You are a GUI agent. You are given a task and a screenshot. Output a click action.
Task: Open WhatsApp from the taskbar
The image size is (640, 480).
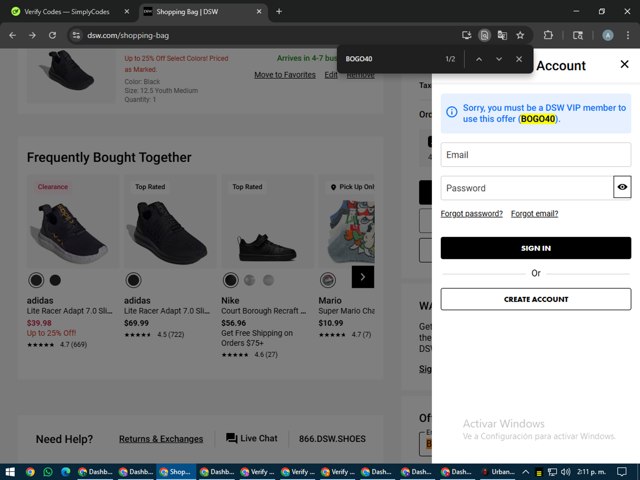coord(48,472)
